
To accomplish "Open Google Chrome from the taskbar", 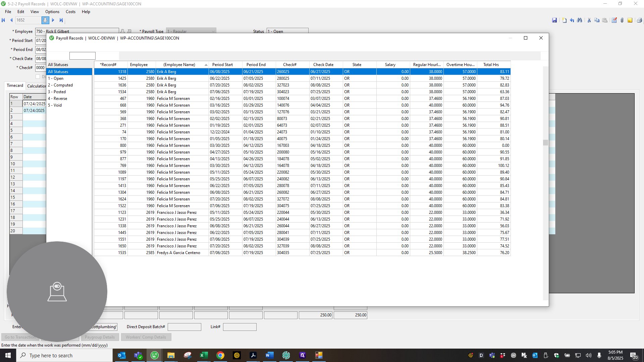I will [x=220, y=355].
